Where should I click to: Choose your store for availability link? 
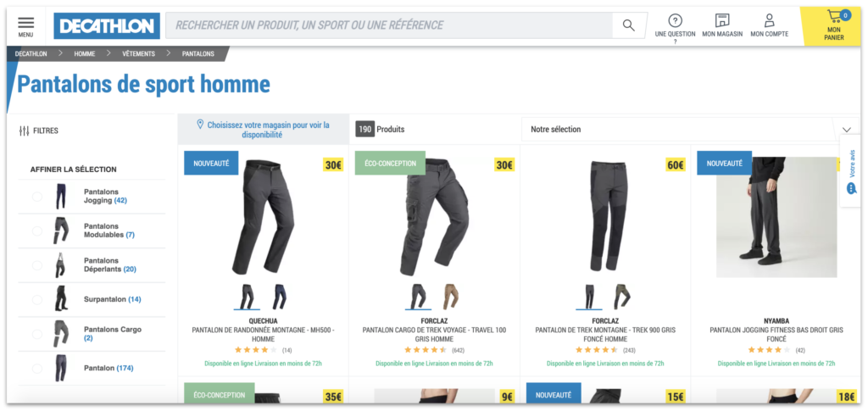(x=264, y=130)
